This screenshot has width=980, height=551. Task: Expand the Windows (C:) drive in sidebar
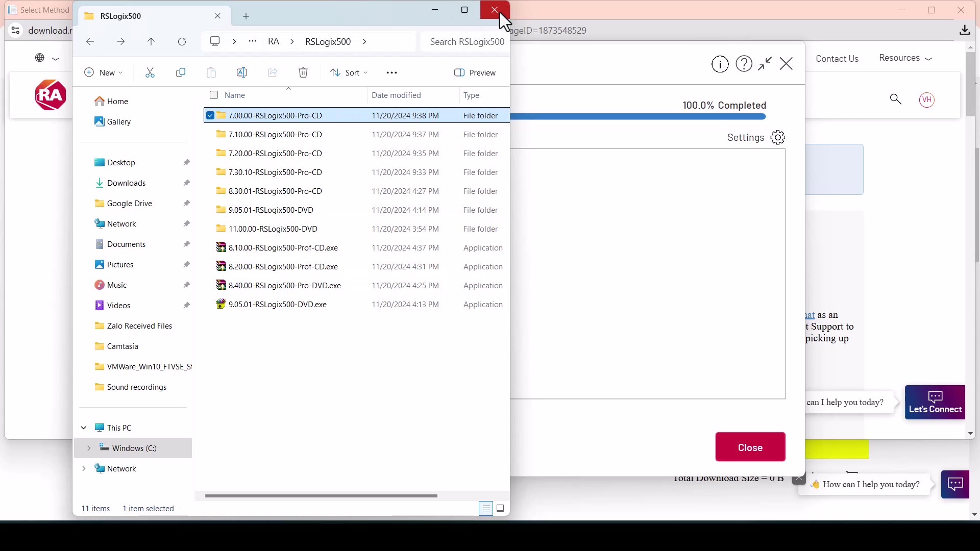click(x=90, y=448)
